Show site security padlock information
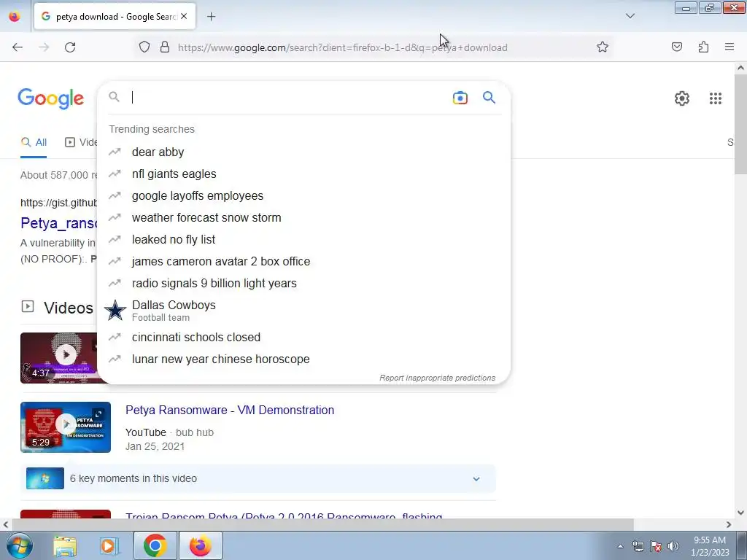This screenshot has width=747, height=560. [x=165, y=47]
